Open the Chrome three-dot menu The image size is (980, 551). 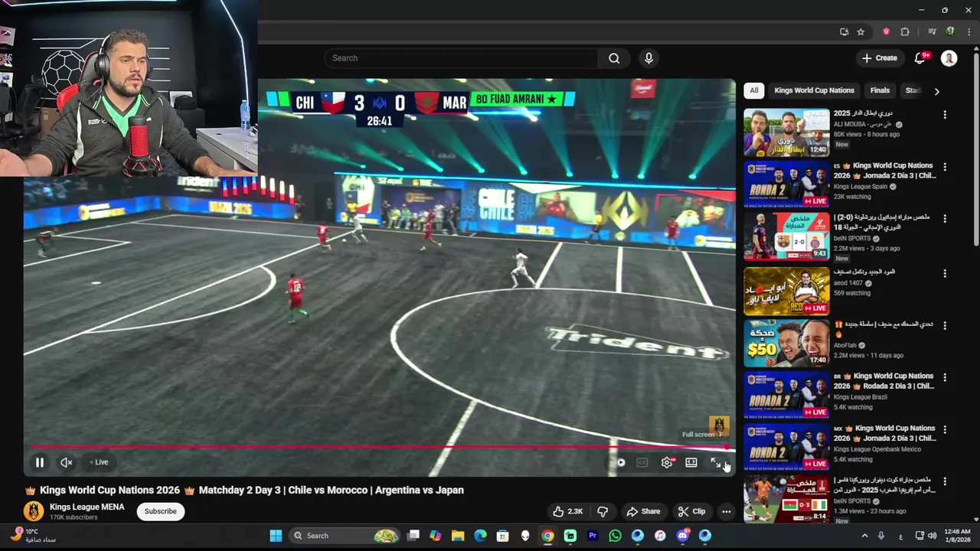pyautogui.click(x=969, y=31)
